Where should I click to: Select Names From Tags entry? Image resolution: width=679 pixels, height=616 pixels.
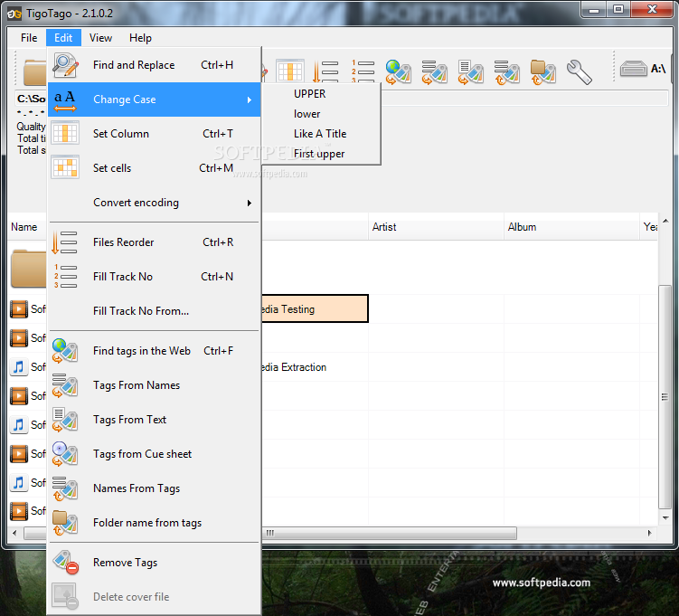coord(155,488)
